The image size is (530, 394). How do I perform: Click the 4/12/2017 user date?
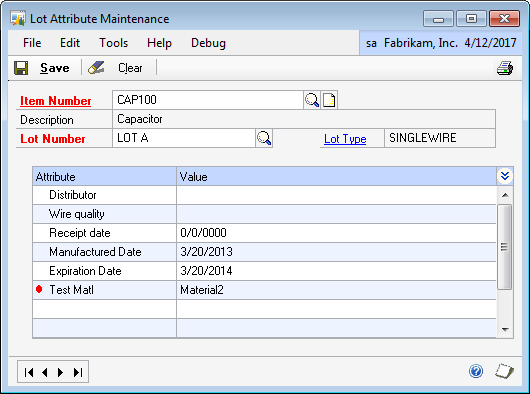click(490, 43)
